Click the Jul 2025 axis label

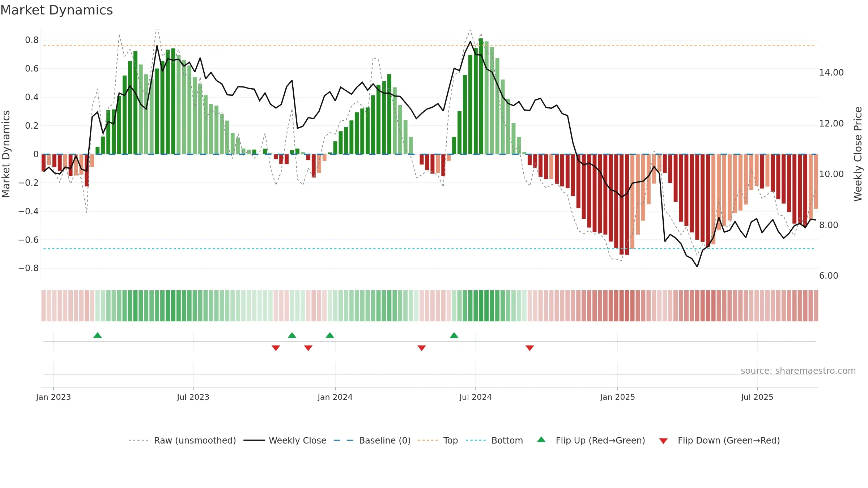coord(757,397)
